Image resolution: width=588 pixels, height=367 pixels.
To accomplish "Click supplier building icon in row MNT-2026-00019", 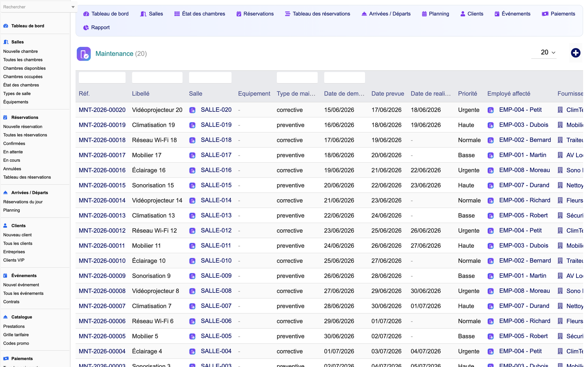I will tap(560, 125).
